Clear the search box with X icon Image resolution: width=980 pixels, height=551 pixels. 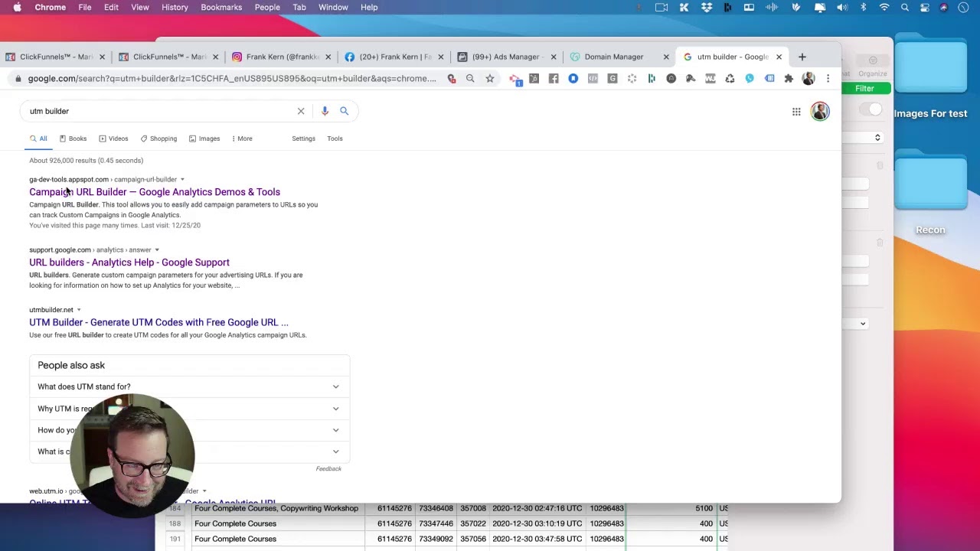pos(301,111)
